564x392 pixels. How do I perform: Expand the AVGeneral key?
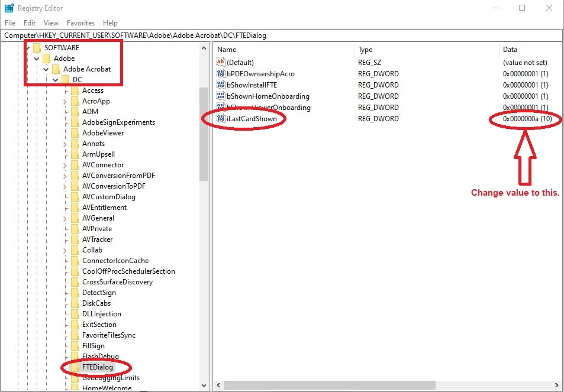tap(65, 218)
